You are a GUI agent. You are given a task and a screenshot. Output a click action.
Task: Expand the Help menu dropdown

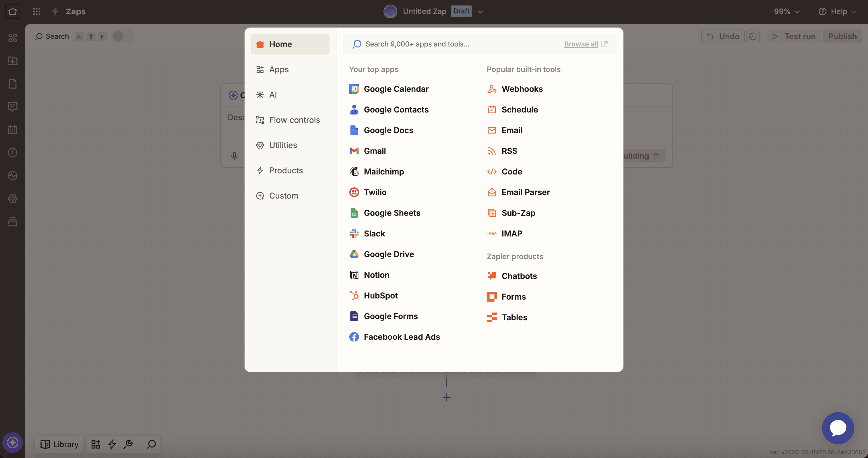pos(837,11)
